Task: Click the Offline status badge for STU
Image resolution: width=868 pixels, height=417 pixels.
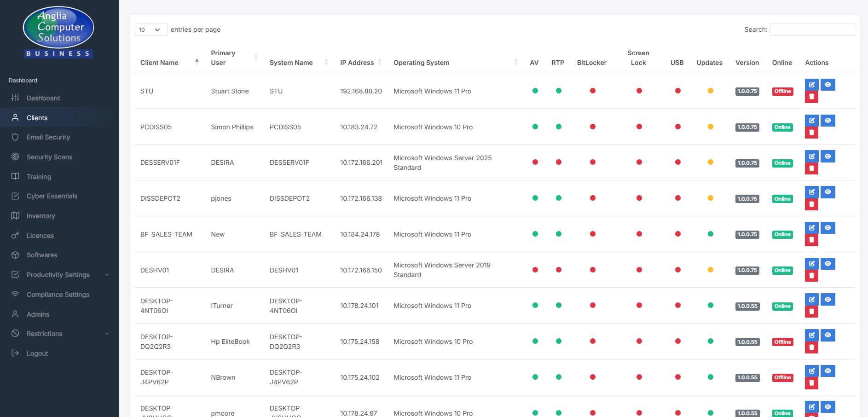Action: coord(782,91)
